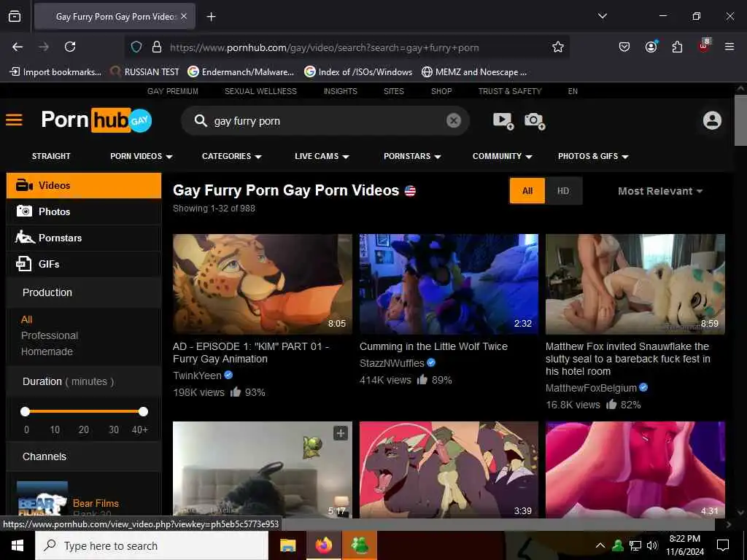Show hidden tray icons chevron
Image resolution: width=747 pixels, height=560 pixels.
click(x=600, y=545)
